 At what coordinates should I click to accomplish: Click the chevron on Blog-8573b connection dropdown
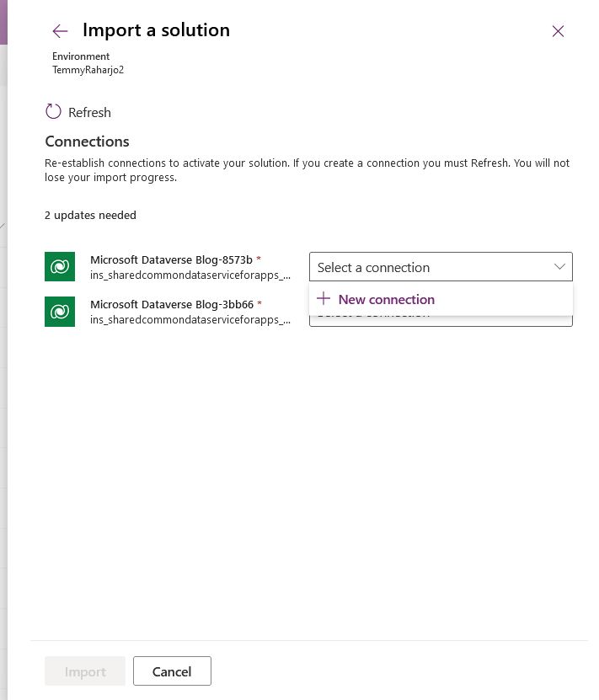click(559, 267)
